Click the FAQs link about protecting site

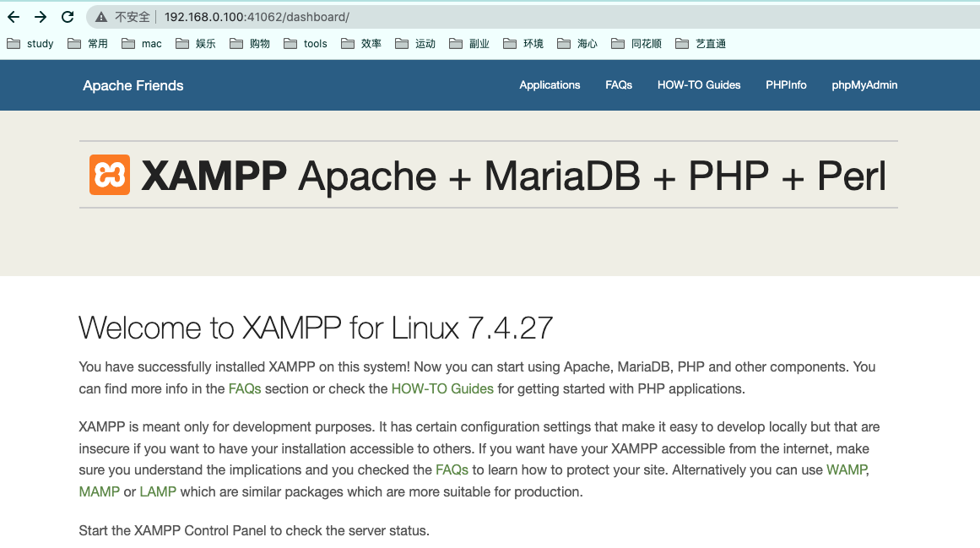(452, 469)
